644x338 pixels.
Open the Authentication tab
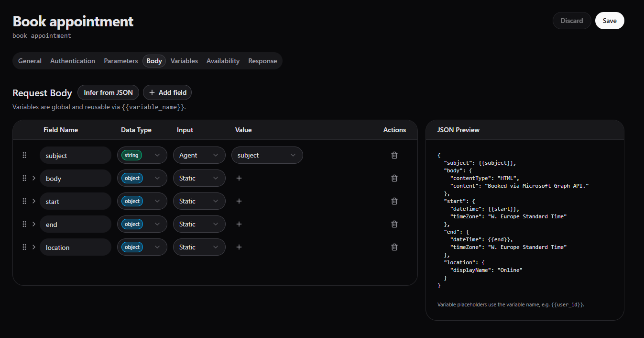click(73, 61)
